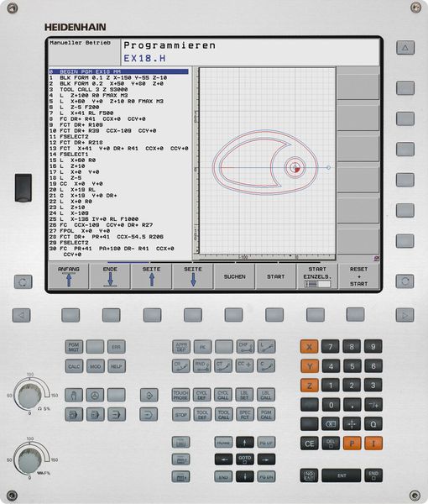Click the RESET + START softkey
Screen dimensions: 428x504
point(358,276)
